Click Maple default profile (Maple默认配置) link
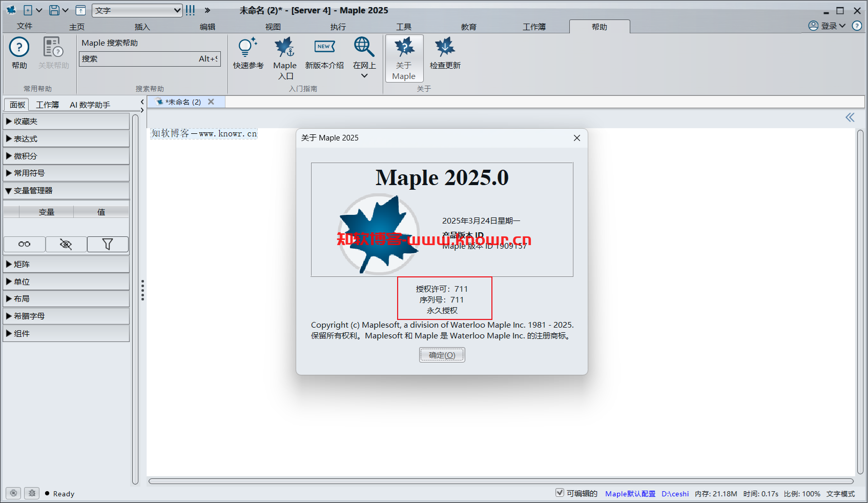 (x=630, y=494)
